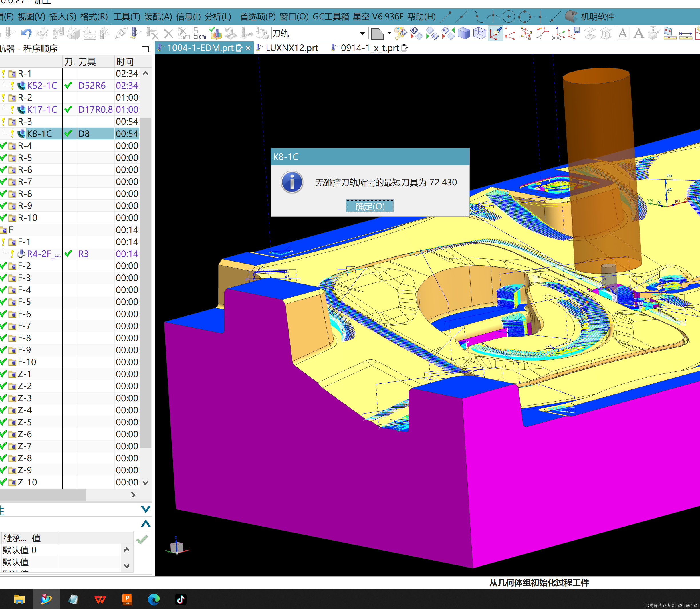The height and width of the screenshot is (609, 700).
Task: Open the TikTok taskbar icon
Action: tap(181, 600)
